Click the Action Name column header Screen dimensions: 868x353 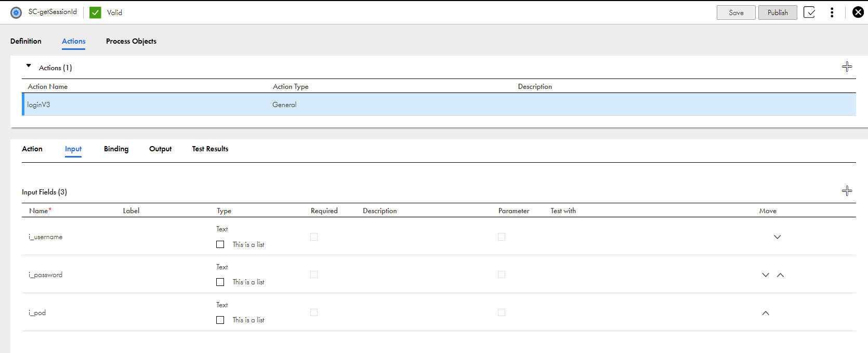pos(48,86)
